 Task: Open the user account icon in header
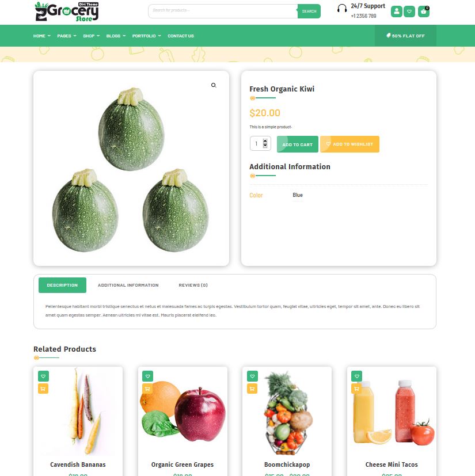[396, 12]
